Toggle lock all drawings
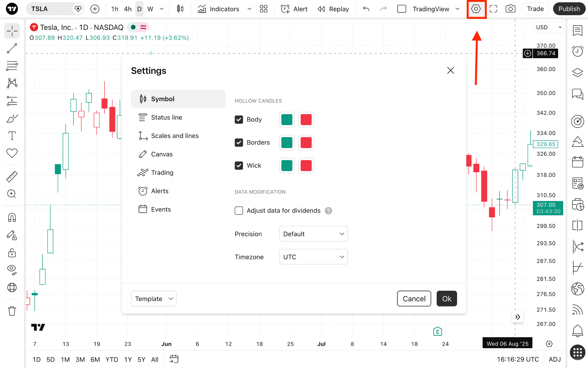Image resolution: width=588 pixels, height=368 pixels. point(12,253)
